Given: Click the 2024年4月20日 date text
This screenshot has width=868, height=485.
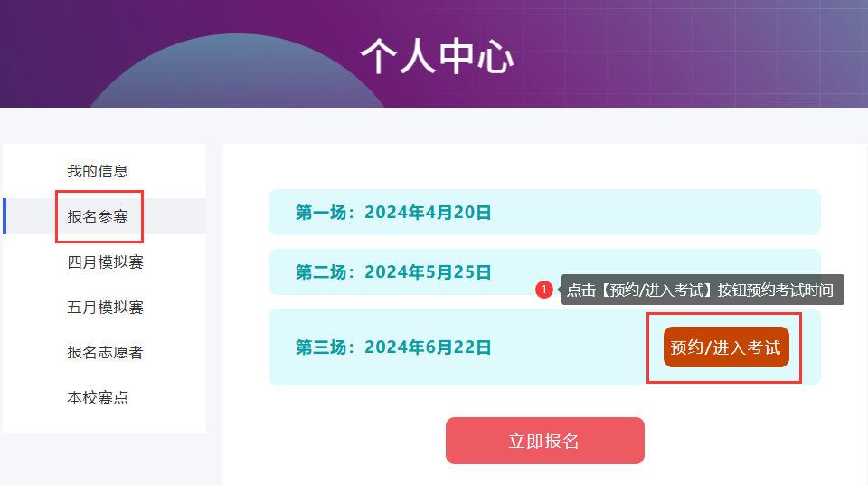Looking at the screenshot, I should (x=428, y=213).
